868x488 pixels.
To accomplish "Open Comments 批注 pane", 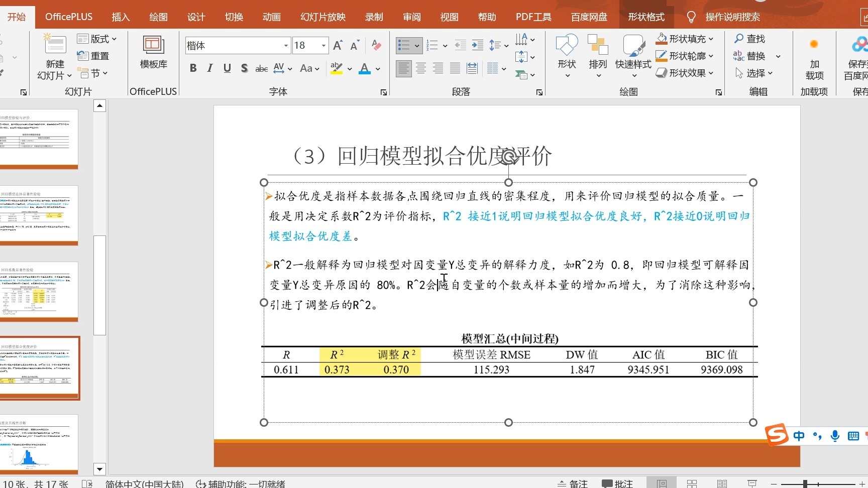I will pos(617,483).
